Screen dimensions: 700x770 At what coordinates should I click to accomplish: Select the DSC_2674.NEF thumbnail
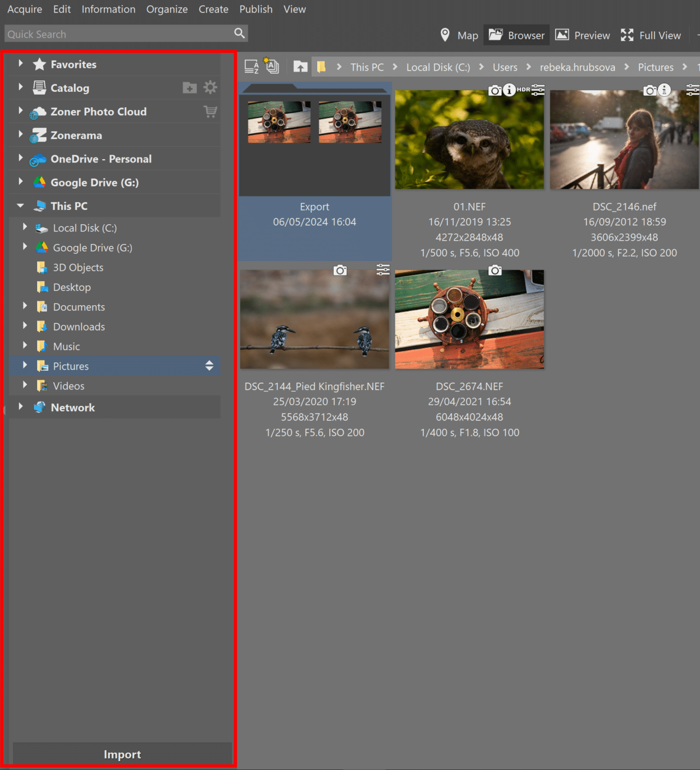coord(469,319)
